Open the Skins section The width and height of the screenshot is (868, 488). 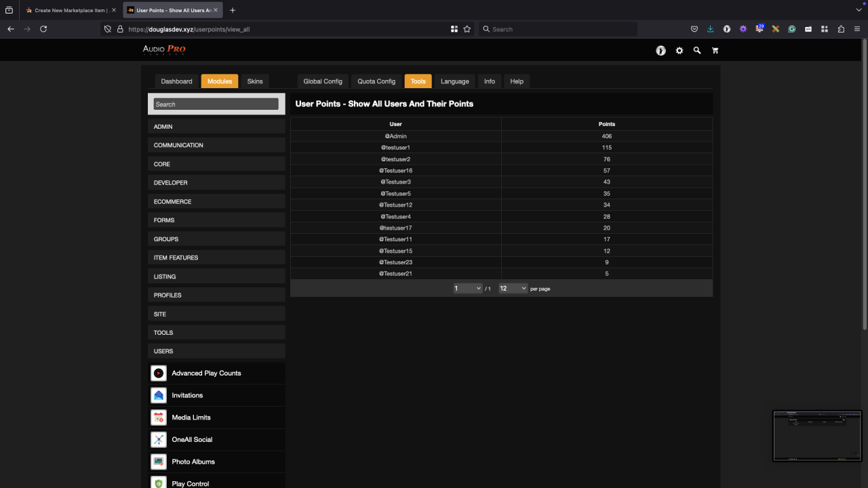(x=255, y=81)
